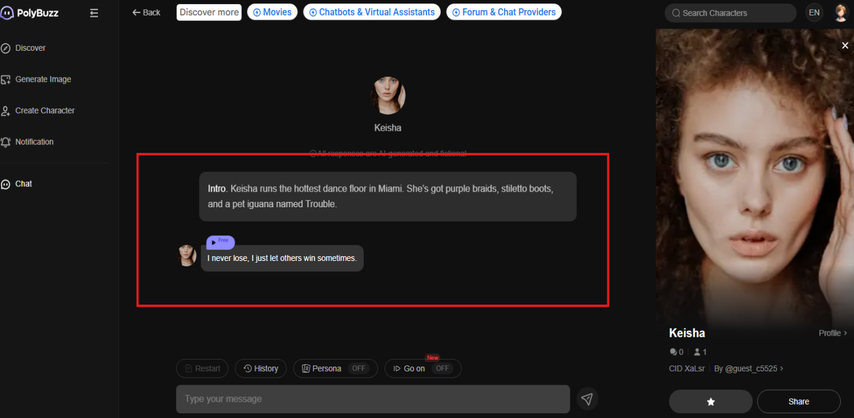This screenshot has height=418, width=854.
Task: Click the Chat bubble icon in the sidebar
Action: [x=5, y=184]
